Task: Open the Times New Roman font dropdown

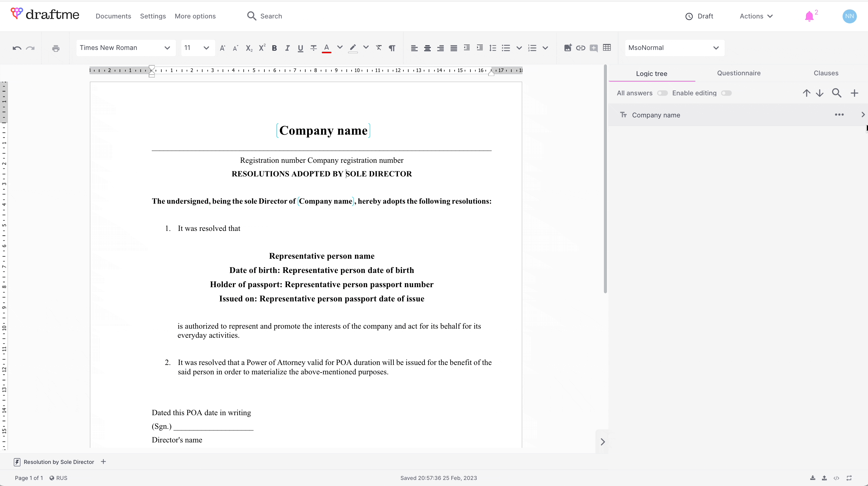Action: (125, 48)
